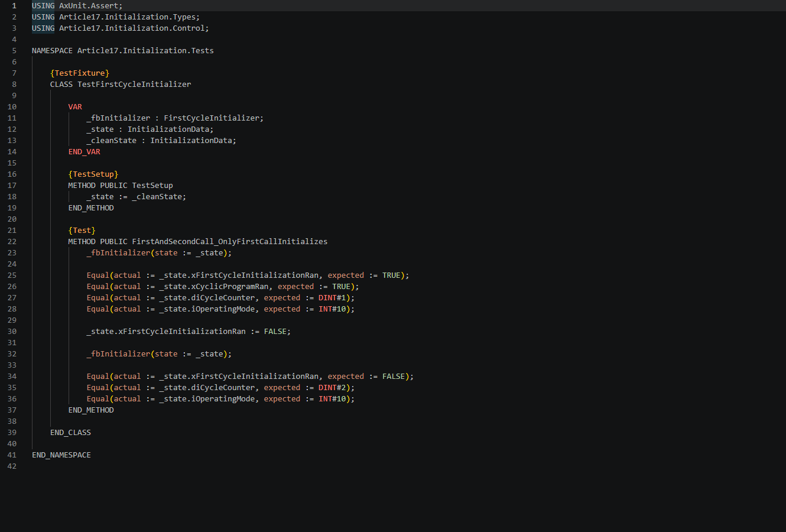Click the {Test} pragma on line 21
This screenshot has width=786, height=532.
(x=82, y=231)
